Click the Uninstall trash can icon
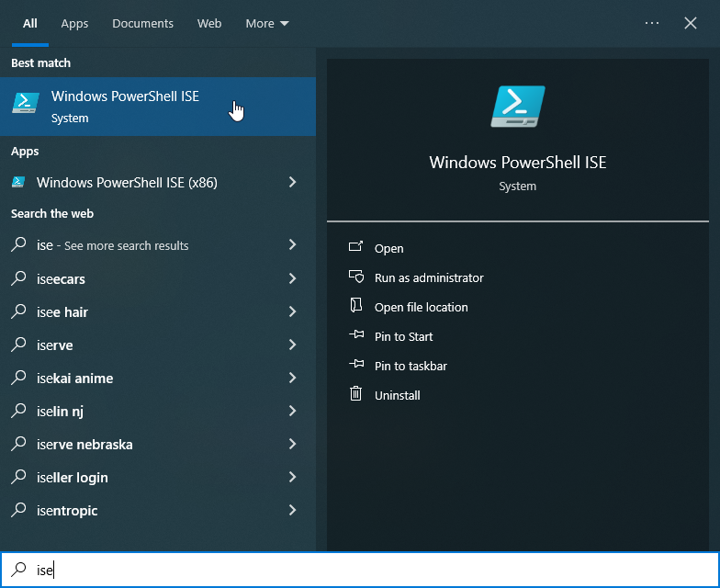This screenshot has height=588, width=720. pyautogui.click(x=356, y=393)
